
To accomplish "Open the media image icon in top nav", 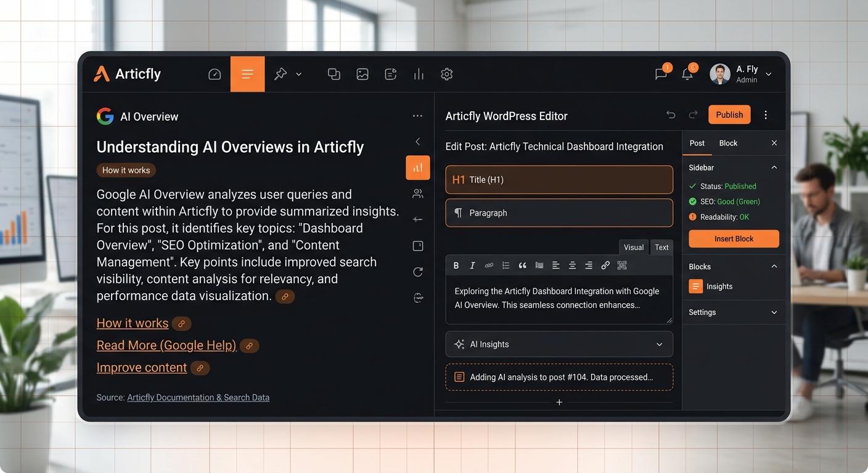I will click(x=362, y=74).
